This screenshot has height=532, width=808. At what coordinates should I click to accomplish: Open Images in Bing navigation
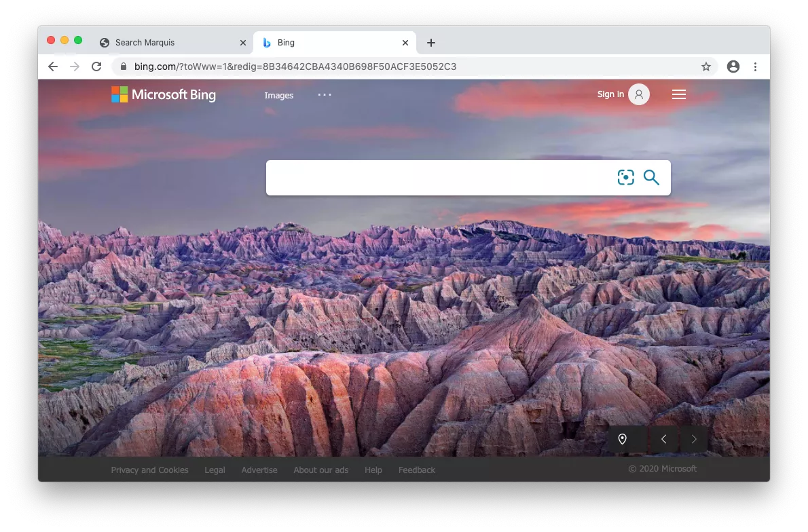click(x=278, y=96)
